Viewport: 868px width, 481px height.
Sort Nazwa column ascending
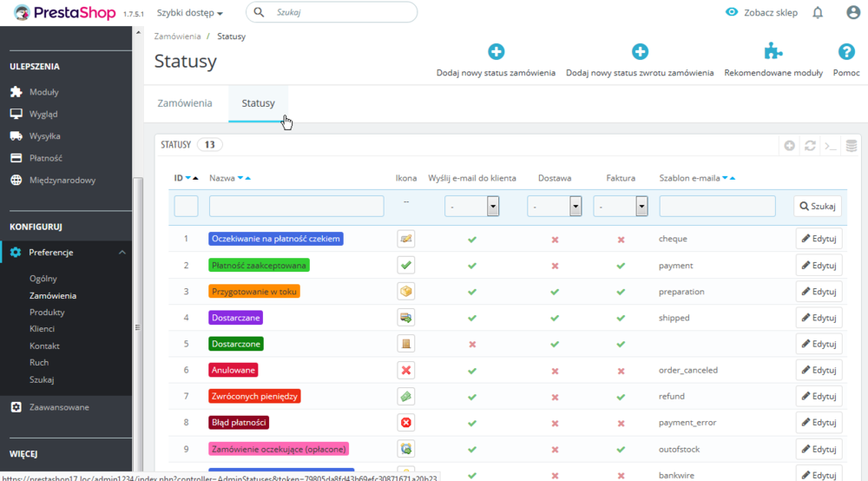pos(248,178)
